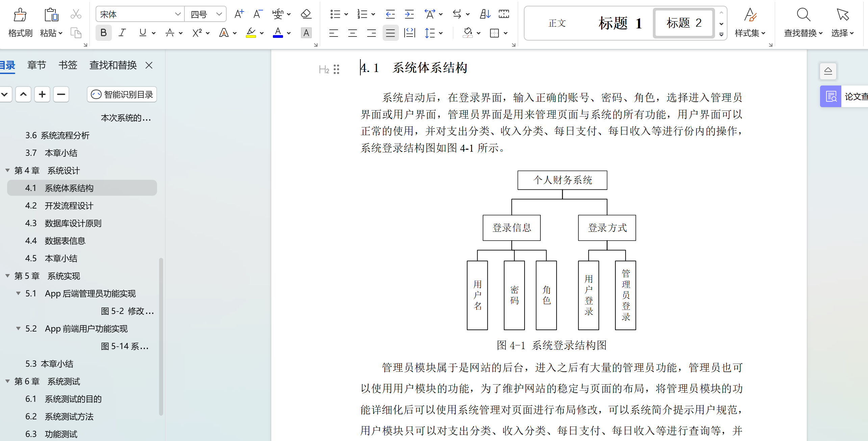This screenshot has height=441, width=868.
Task: Click the Select (选择) cursor icon
Action: (842, 15)
